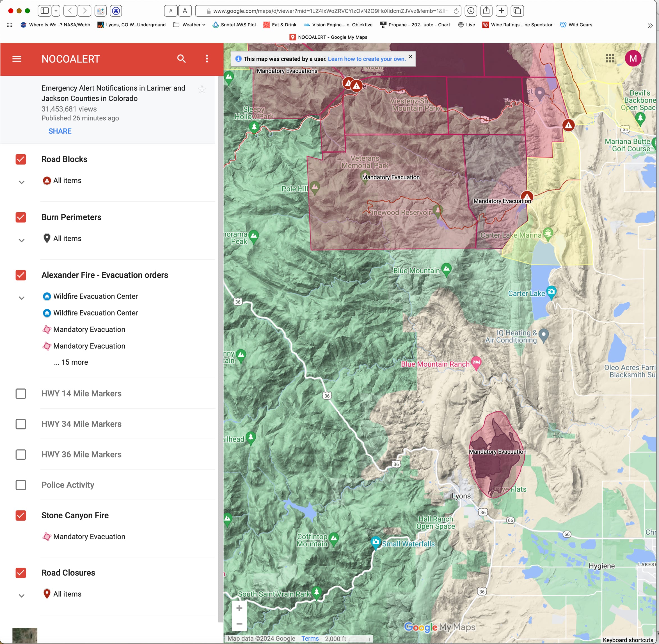Show the '... 15 more' evacuation items
This screenshot has width=659, height=644.
(71, 362)
